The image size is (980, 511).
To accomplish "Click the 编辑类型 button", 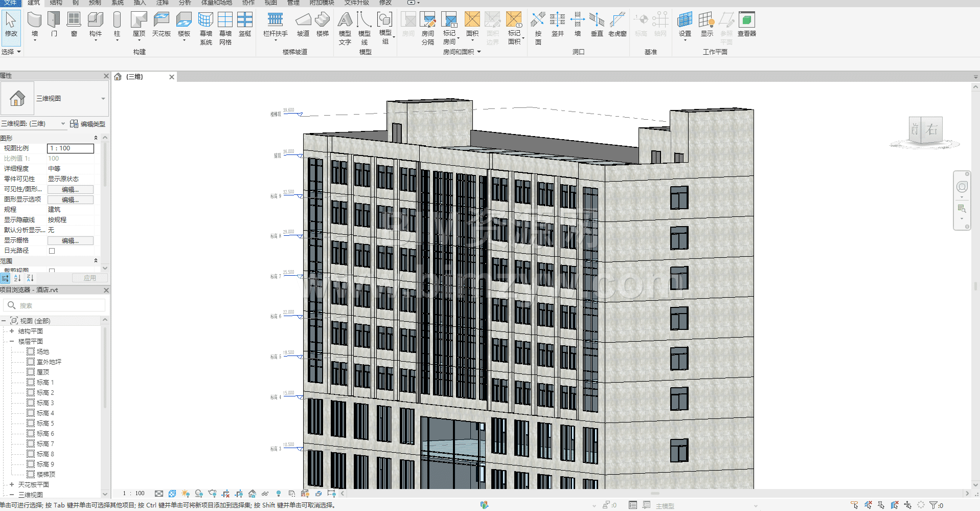I will pos(87,124).
